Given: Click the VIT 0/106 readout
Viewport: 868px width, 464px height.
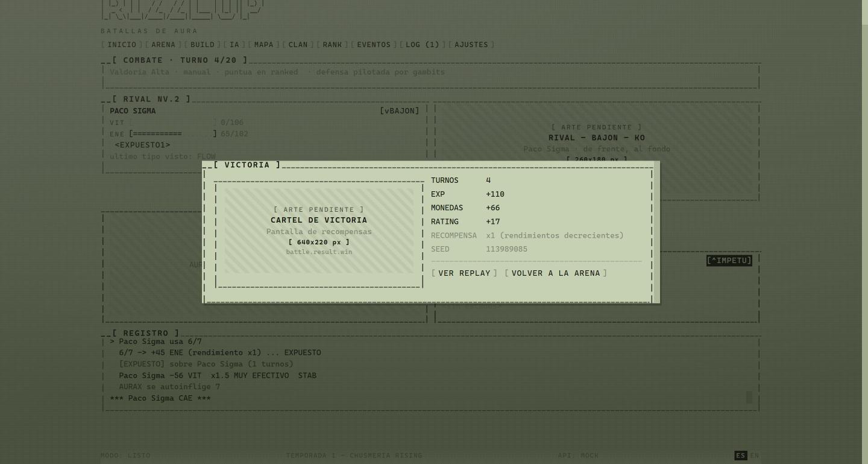Looking at the screenshot, I should (232, 122).
